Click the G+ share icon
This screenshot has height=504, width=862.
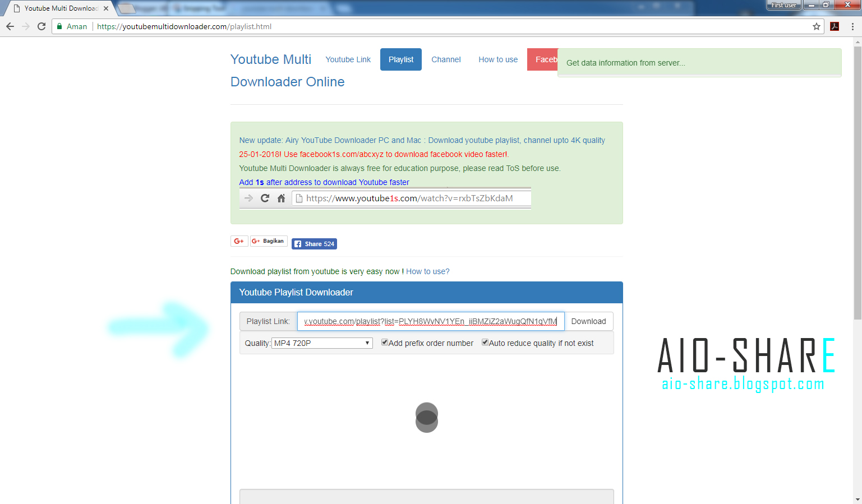tap(239, 241)
